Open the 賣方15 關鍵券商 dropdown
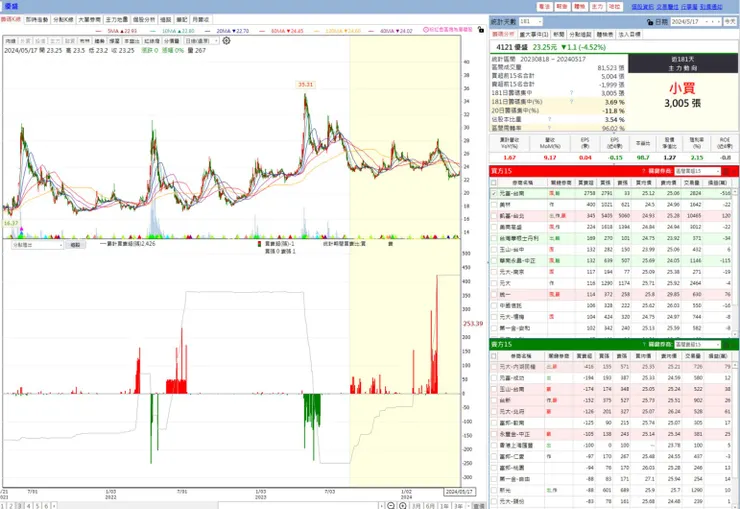740x509 pixels. click(x=698, y=344)
